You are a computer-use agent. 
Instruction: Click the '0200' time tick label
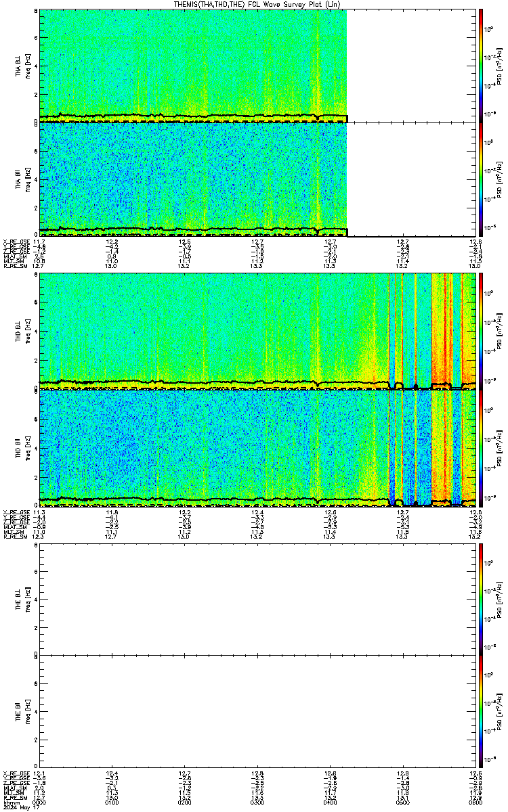click(184, 803)
